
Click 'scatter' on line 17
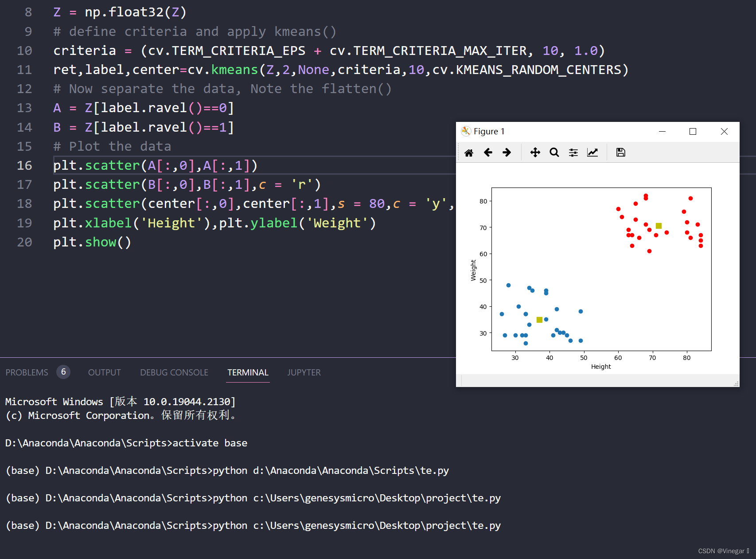(x=112, y=184)
